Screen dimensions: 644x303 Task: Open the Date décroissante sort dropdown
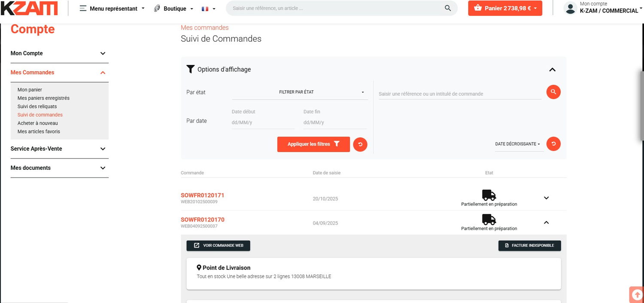point(518,144)
